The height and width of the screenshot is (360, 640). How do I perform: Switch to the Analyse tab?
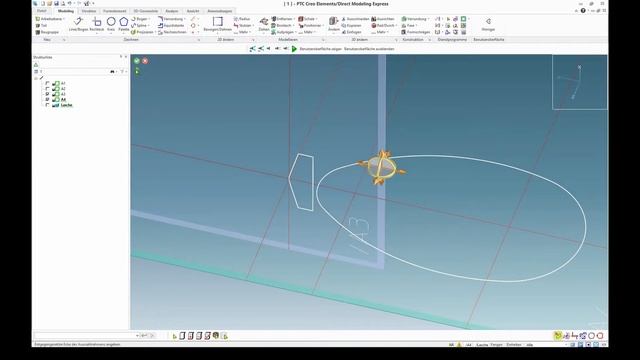[x=172, y=11]
